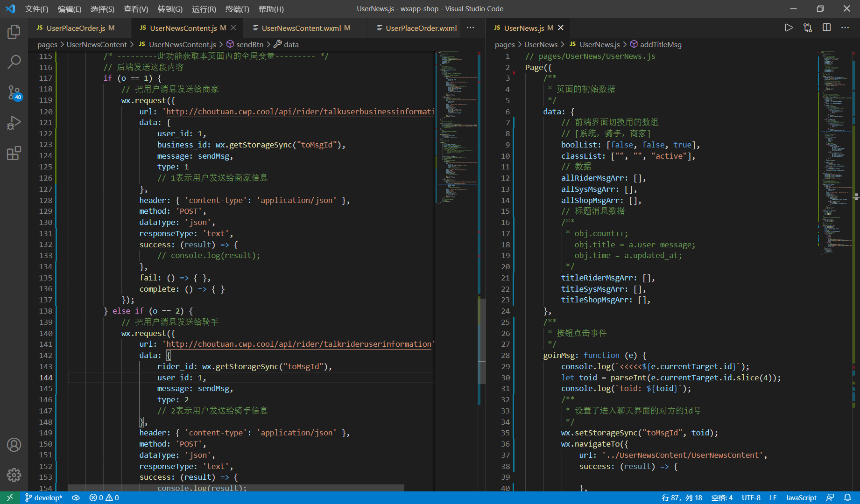The width and height of the screenshot is (860, 504).
Task: Open the errors and warnings count
Action: [x=104, y=498]
